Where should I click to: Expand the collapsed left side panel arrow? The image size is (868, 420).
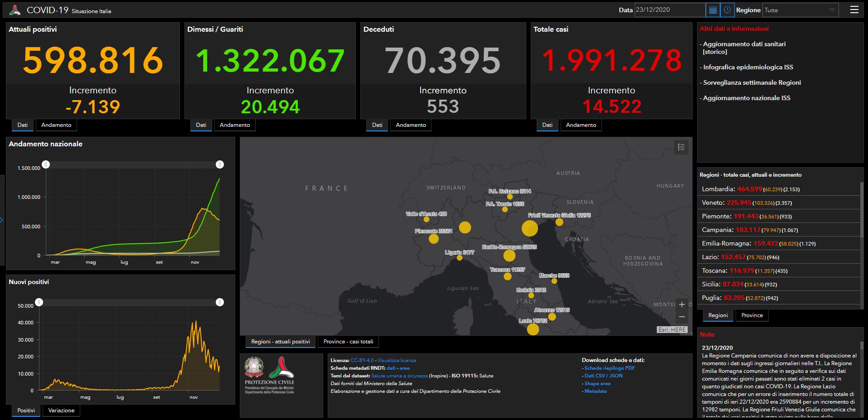(2, 220)
